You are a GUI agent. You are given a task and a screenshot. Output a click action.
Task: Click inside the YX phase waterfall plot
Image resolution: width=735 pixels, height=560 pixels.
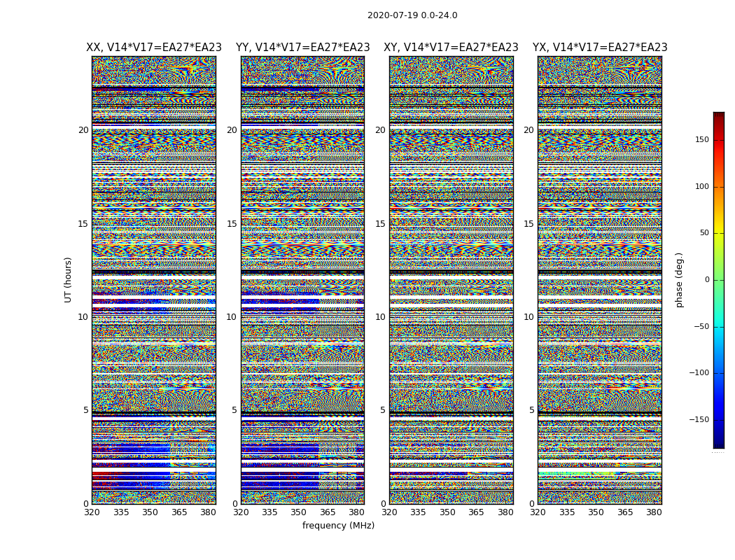[x=600, y=280]
